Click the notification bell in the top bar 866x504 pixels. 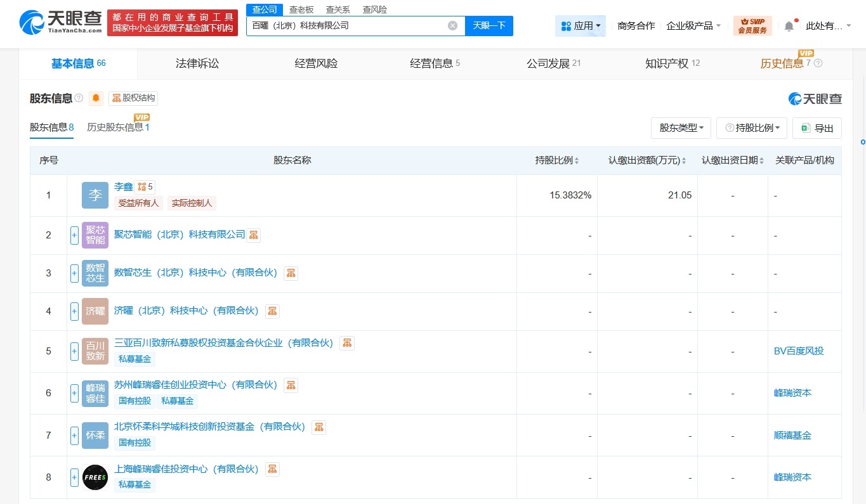[x=788, y=24]
